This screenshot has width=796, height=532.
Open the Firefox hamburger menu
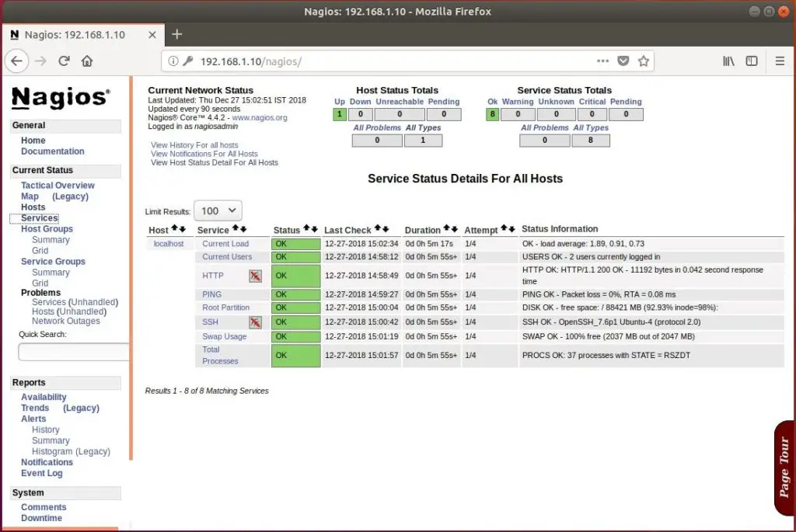click(x=780, y=61)
